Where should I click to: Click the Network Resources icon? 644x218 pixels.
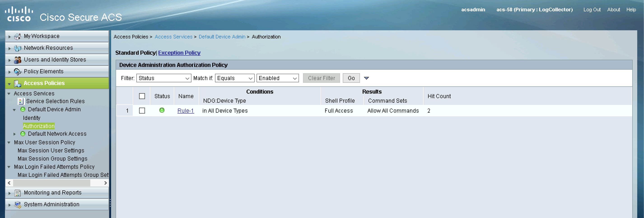coord(18,48)
